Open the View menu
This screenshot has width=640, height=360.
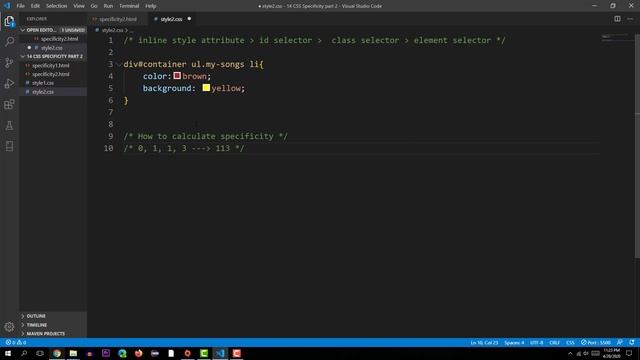pyautogui.click(x=78, y=6)
